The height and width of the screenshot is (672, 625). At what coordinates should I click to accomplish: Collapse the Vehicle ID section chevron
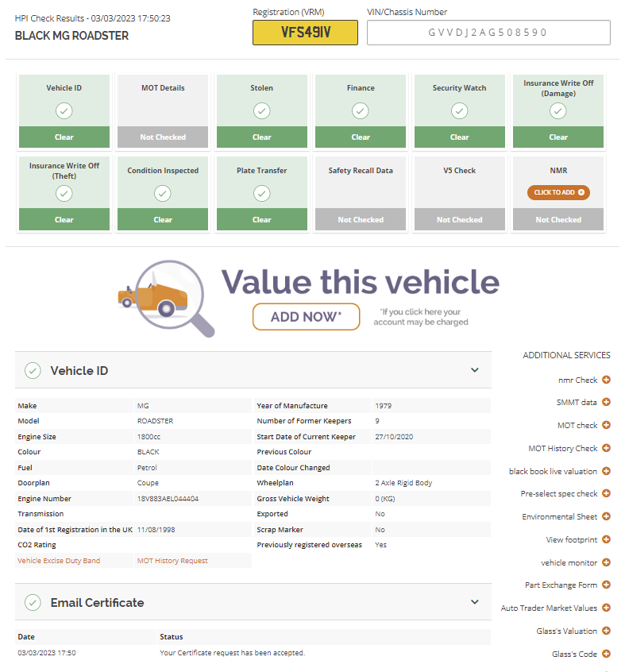(x=475, y=370)
